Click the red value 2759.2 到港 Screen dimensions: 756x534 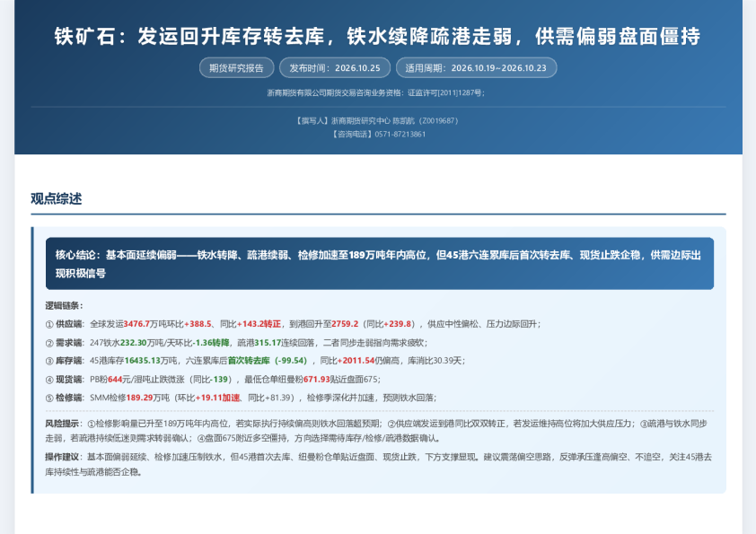(345, 324)
